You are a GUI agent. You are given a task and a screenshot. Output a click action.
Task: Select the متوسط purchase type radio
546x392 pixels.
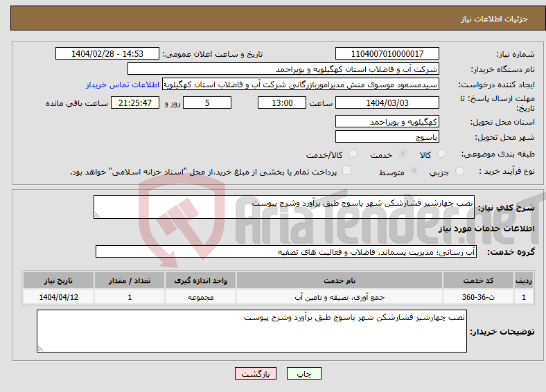(x=414, y=171)
